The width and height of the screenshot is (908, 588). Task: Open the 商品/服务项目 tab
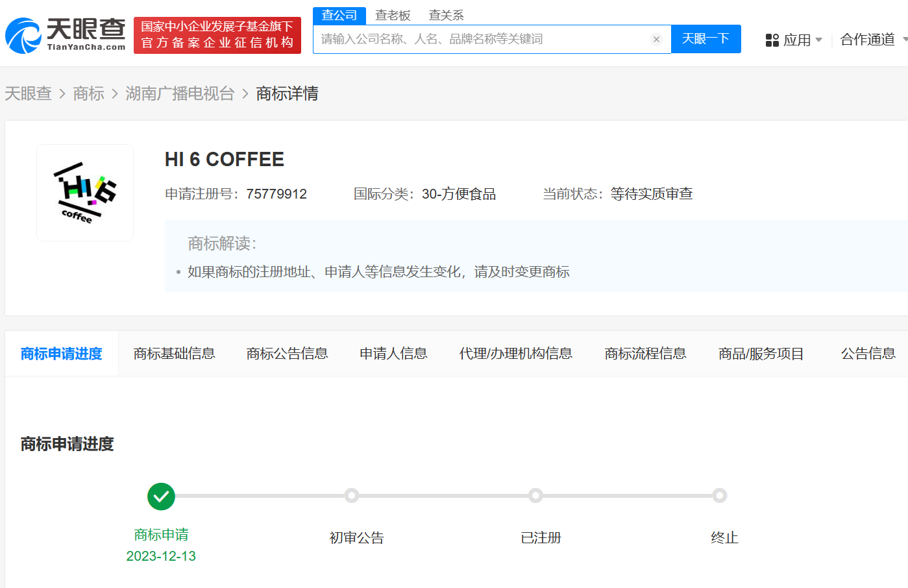click(761, 354)
